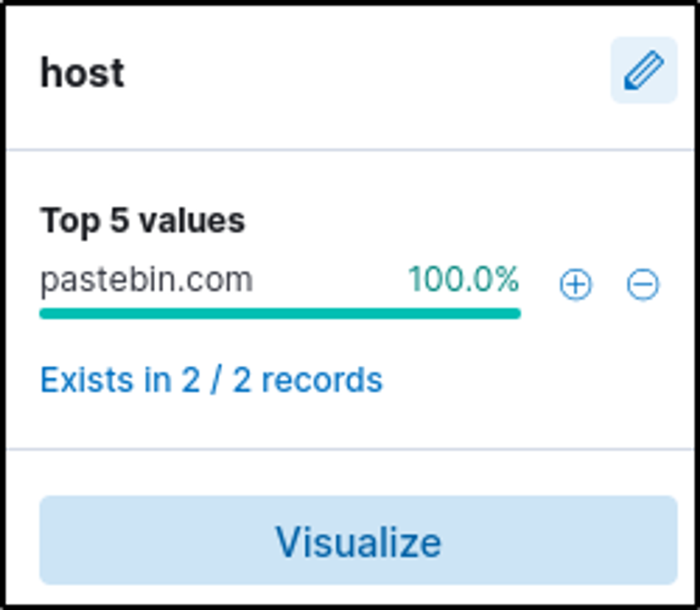
Task: Click the "host" popover header text
Action: click(x=83, y=72)
